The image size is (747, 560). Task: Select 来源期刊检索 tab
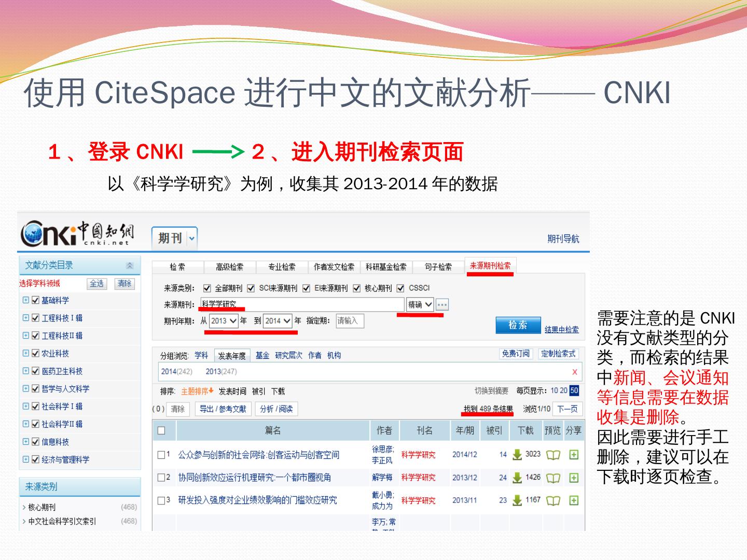coord(490,266)
